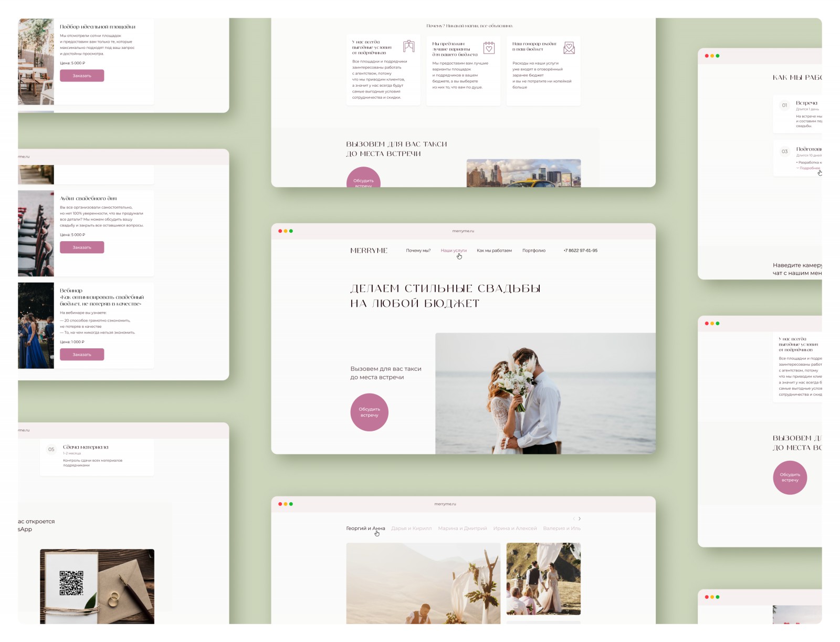Open the chairs photo in the Аудит свадебного дня card

click(36, 233)
